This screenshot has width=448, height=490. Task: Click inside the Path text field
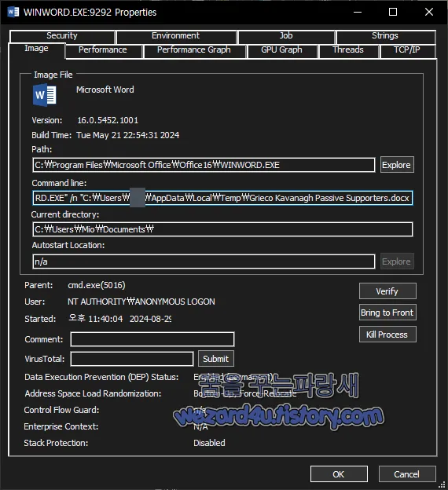(x=204, y=165)
